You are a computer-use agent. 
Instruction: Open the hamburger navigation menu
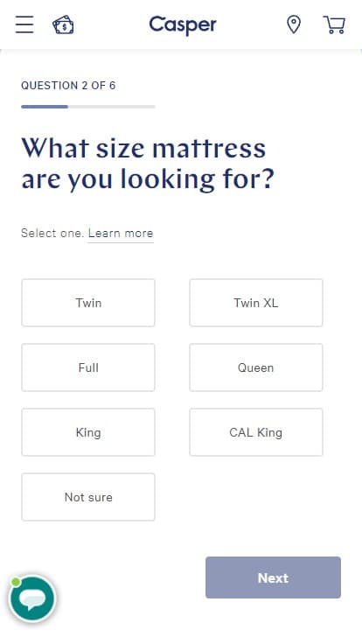[x=24, y=24]
